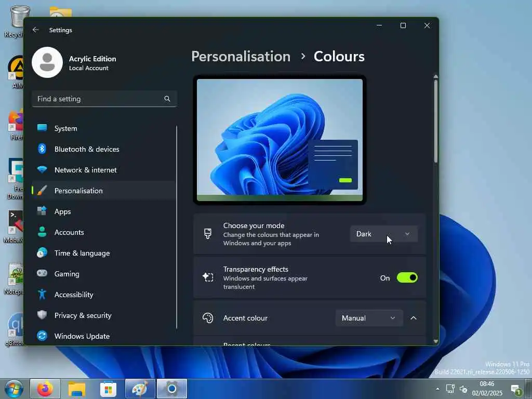The image size is (532, 399).
Task: Select the Notepad++ desktop shortcut
Action: 14,279
